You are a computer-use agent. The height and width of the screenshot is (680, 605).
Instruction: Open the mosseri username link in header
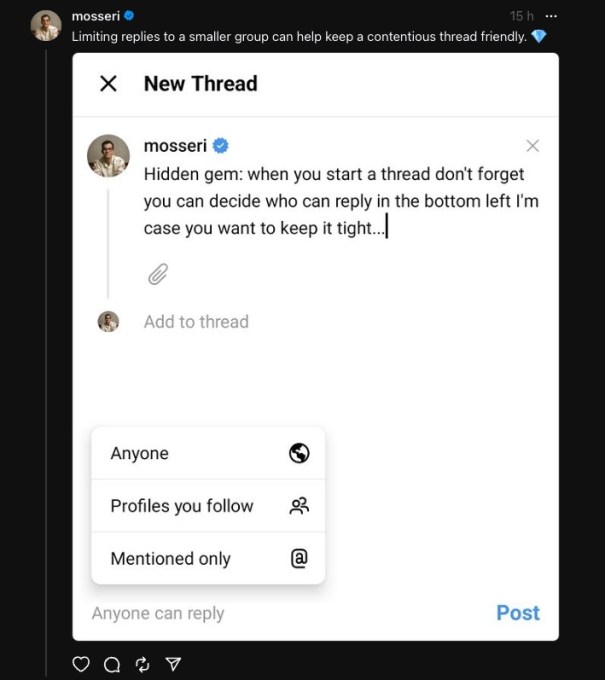pos(96,16)
